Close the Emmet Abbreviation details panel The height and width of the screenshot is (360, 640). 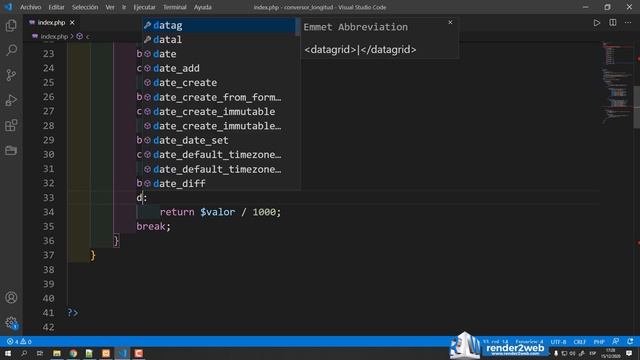(450, 22)
